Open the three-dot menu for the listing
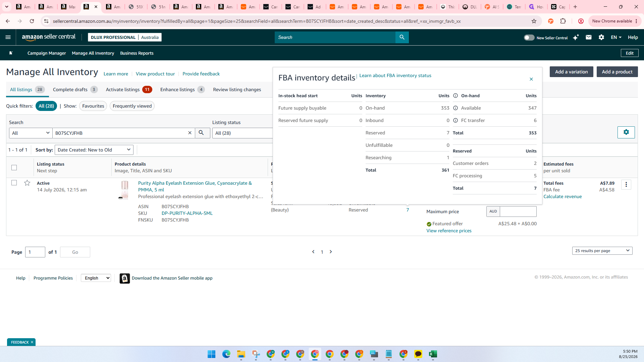Screen dimensions: 644x362 626,185
